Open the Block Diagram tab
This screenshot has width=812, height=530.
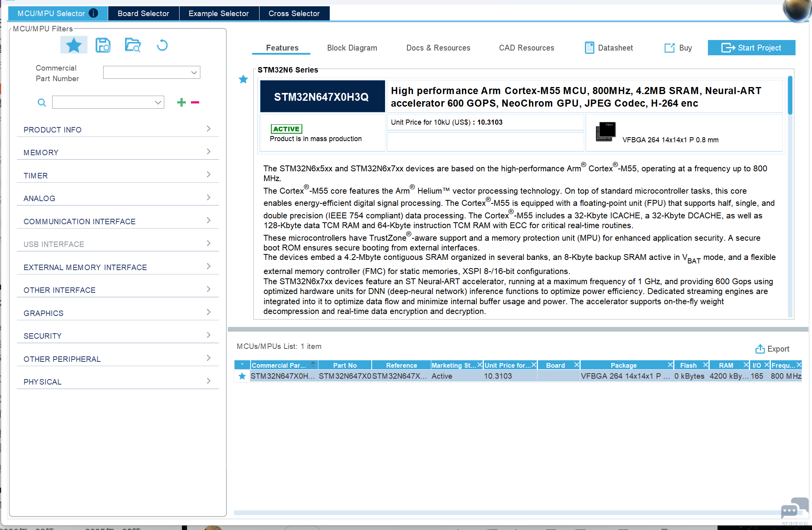352,48
